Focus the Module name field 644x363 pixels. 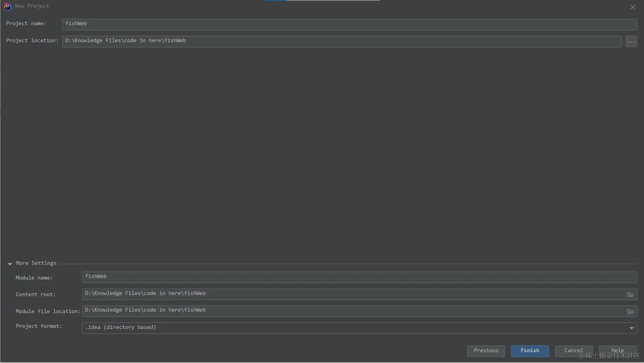click(359, 277)
